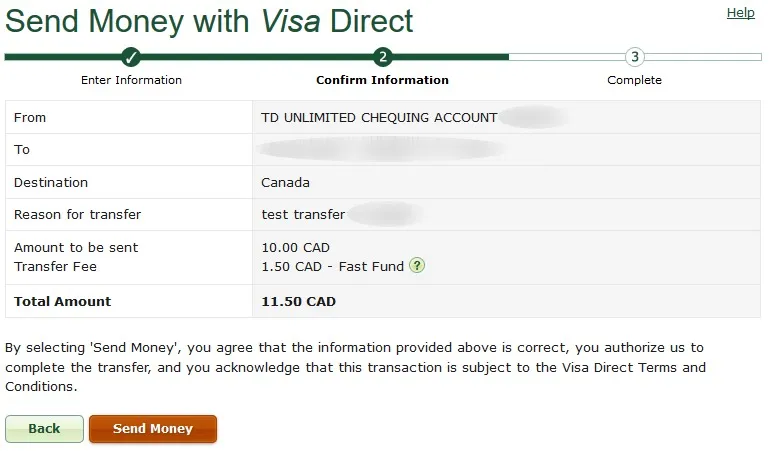Screen dimensions: 769x451
Task: Click the Reason for transfer label
Action: click(x=77, y=215)
